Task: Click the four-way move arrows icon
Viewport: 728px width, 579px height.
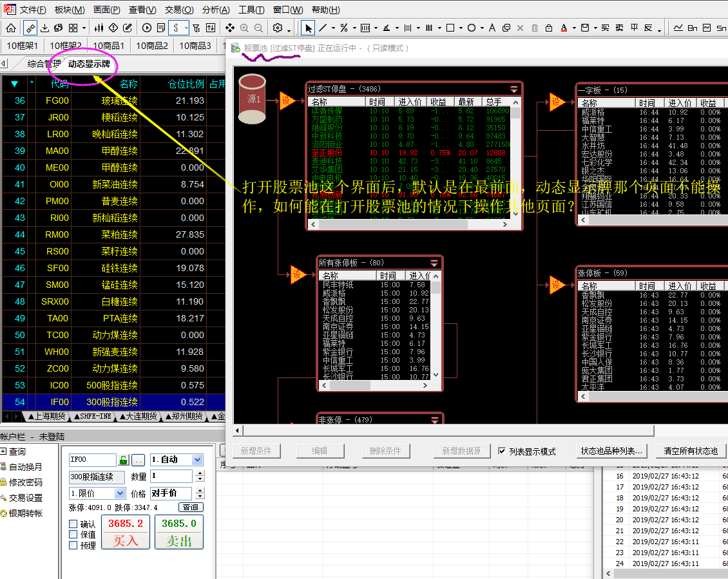Action: click(x=230, y=28)
